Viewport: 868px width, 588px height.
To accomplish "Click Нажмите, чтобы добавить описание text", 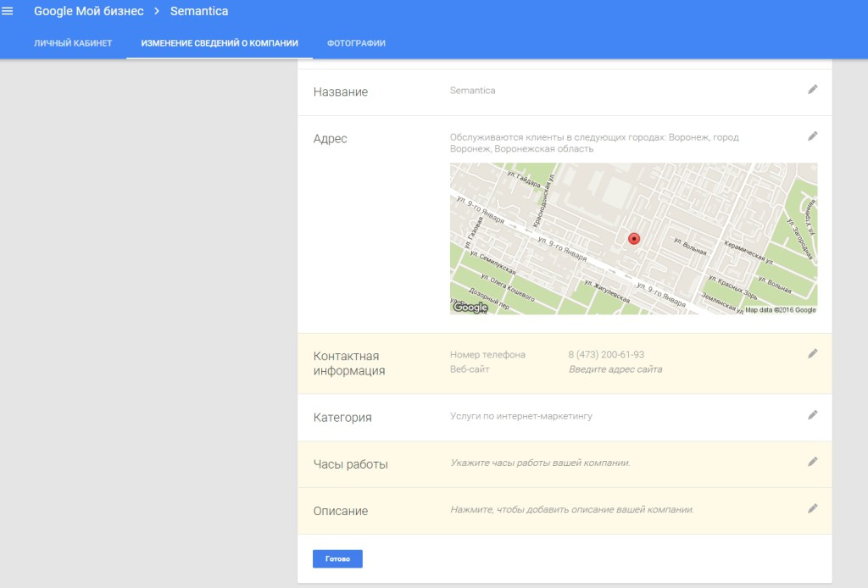I will pos(572,509).
